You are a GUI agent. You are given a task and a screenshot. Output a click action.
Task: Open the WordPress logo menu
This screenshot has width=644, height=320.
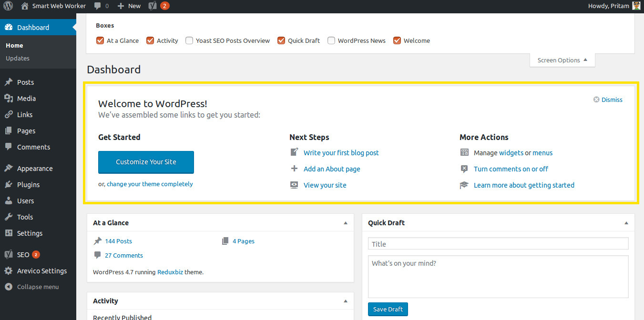(8, 6)
